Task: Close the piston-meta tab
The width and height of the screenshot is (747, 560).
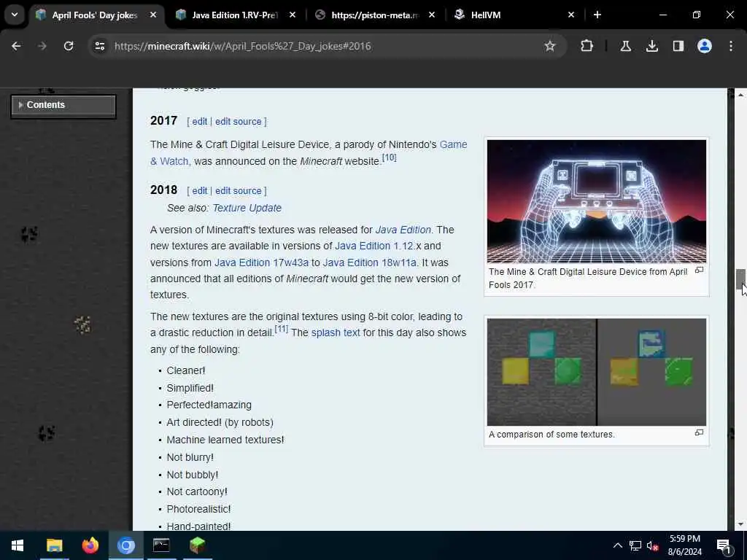Action: (x=432, y=15)
